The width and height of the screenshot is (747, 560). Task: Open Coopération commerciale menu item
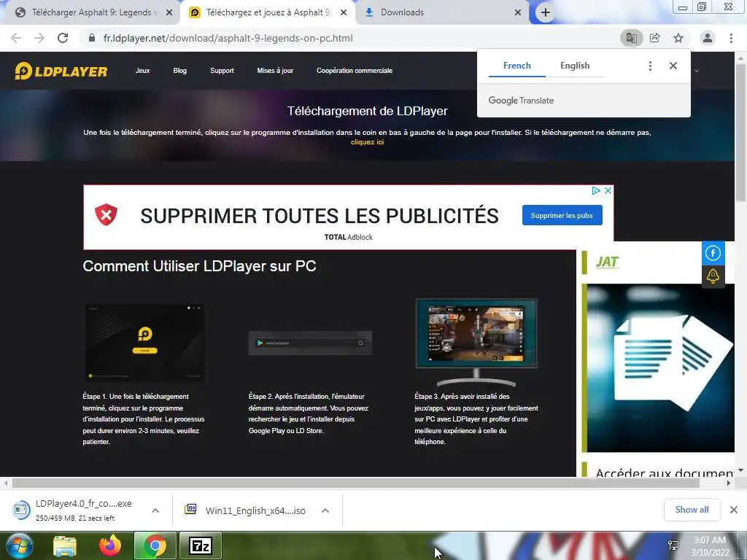(x=355, y=71)
